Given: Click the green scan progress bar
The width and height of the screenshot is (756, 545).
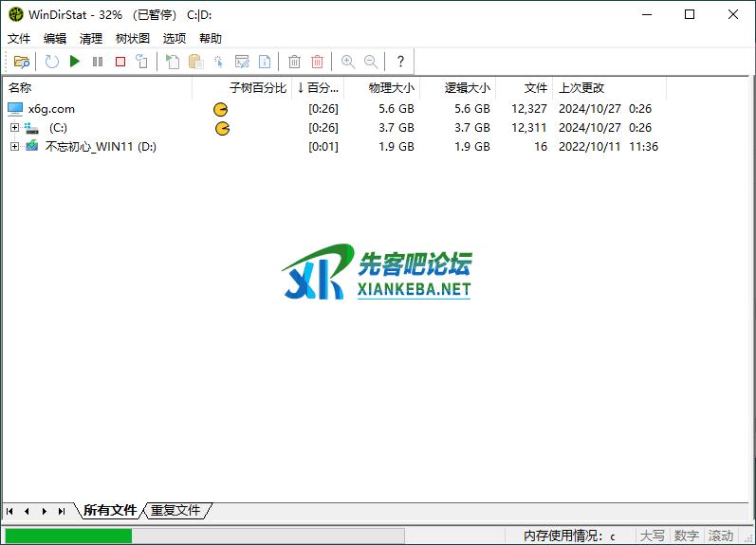Looking at the screenshot, I should (68, 536).
